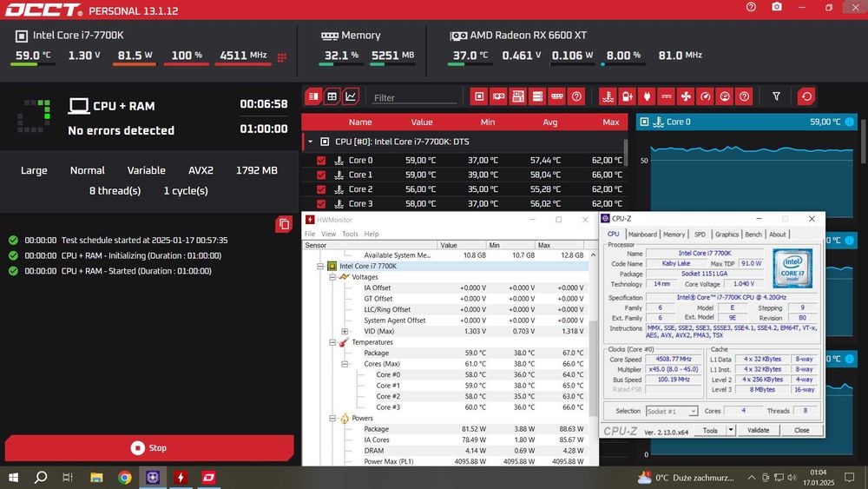Reset min/max values with refresh icon
This screenshot has height=489, width=868.
tap(806, 96)
